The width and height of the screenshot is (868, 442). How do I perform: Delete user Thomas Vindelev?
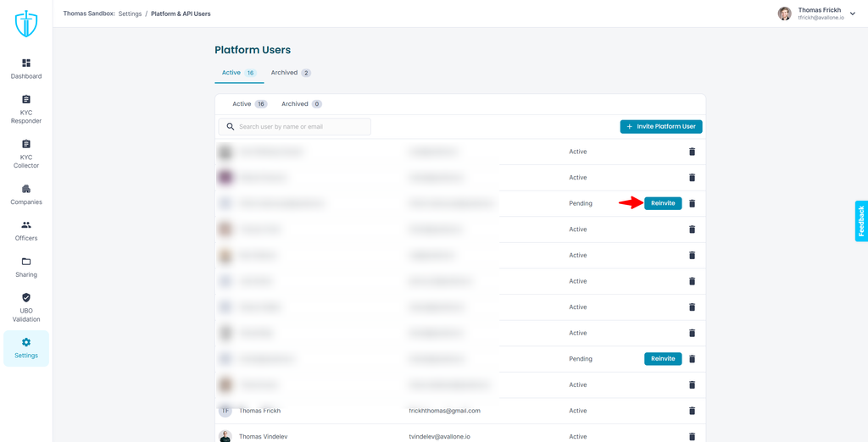(692, 436)
